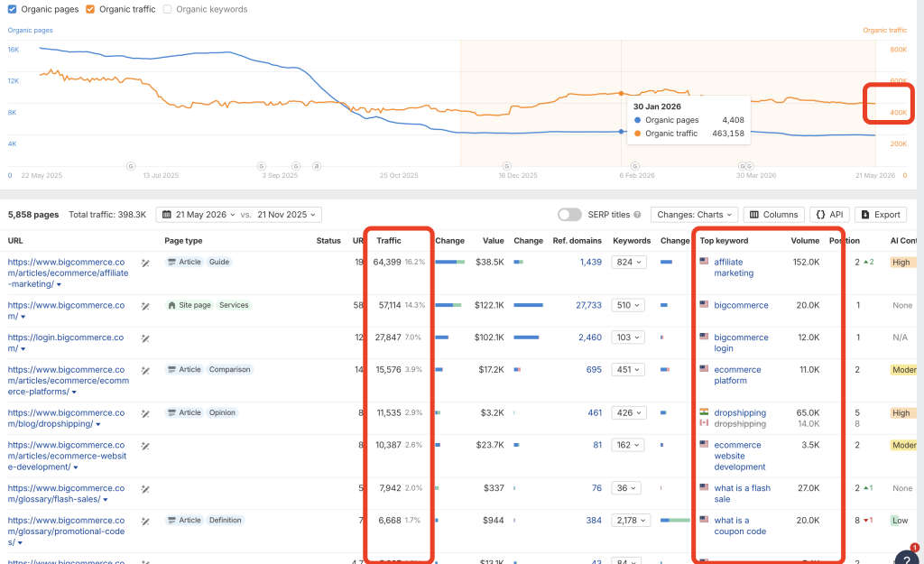This screenshot has width=924, height=564.
Task: Open the 21 May 2026 date dropdown
Action: pos(199,215)
